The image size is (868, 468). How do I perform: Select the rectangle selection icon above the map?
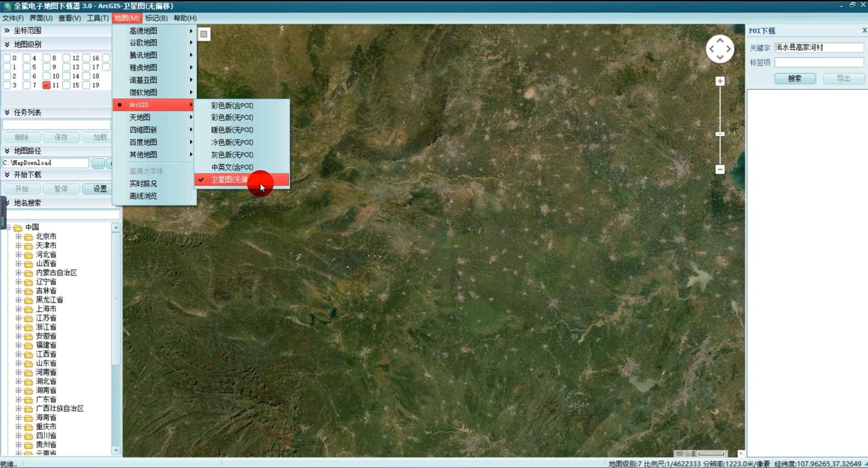click(204, 34)
